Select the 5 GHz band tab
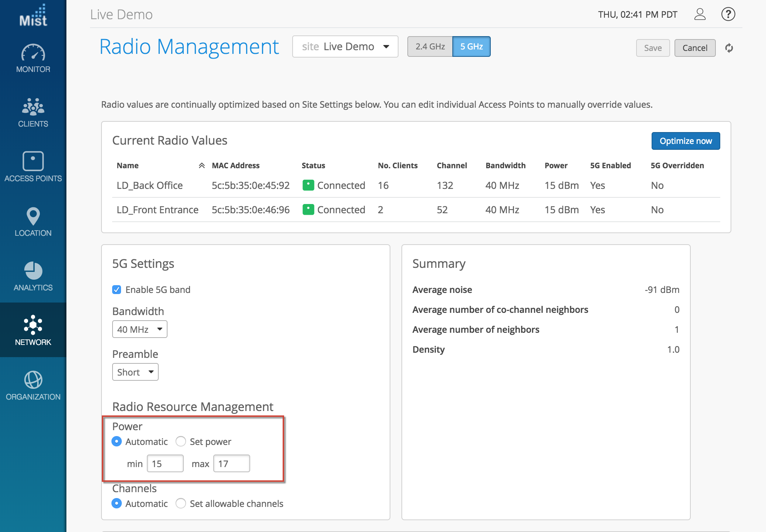The image size is (766, 532). (x=471, y=46)
